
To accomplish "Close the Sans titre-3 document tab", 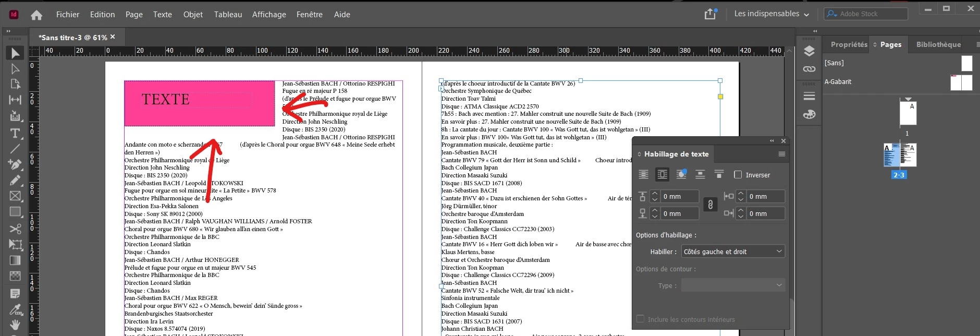I will pyautogui.click(x=113, y=37).
